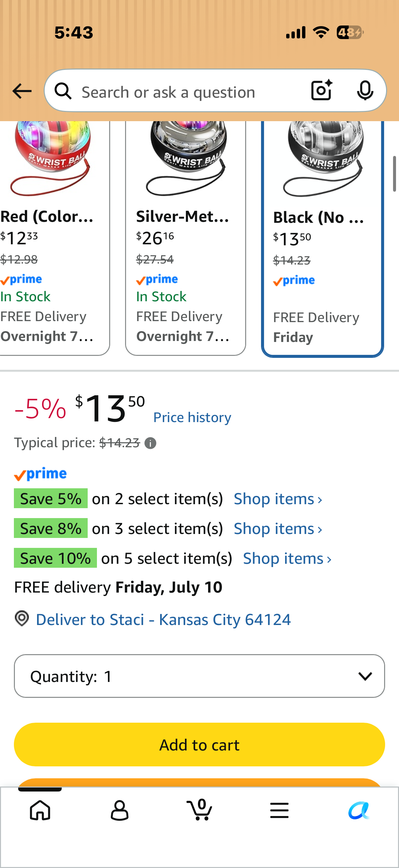The width and height of the screenshot is (399, 868).
Task: Click the Add to cart button
Action: click(x=199, y=745)
